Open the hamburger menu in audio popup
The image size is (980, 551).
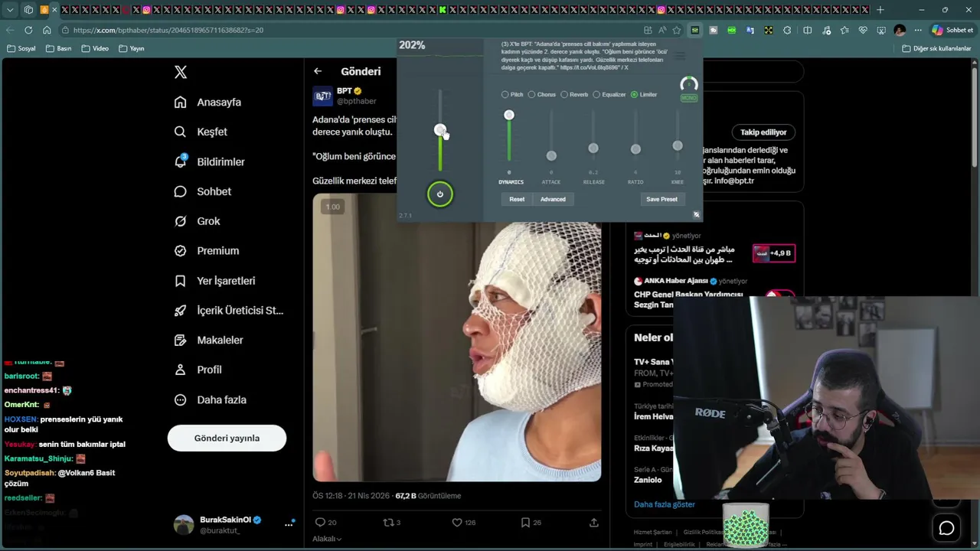click(x=680, y=56)
